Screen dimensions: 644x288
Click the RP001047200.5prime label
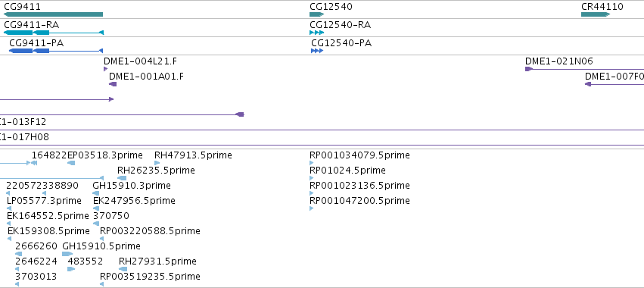tap(359, 201)
